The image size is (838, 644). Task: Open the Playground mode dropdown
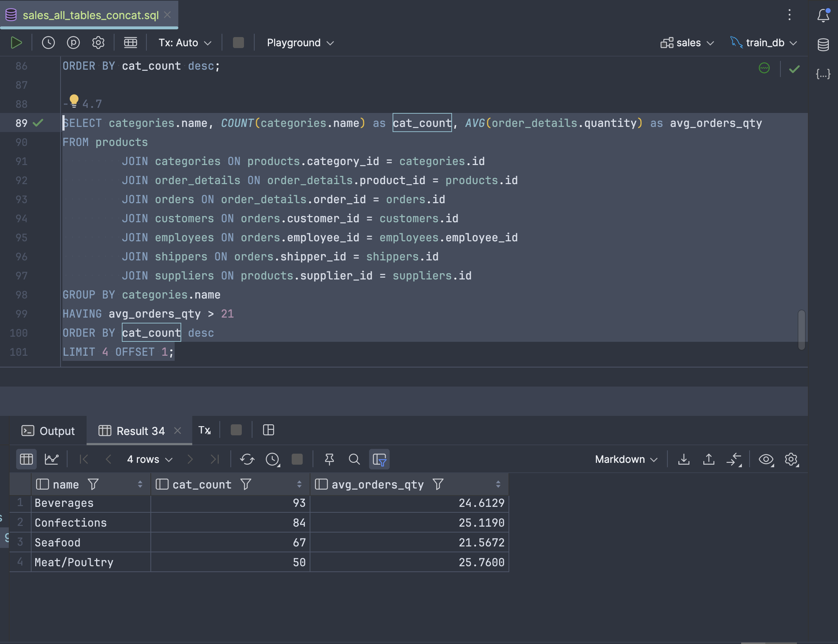pyautogui.click(x=300, y=43)
